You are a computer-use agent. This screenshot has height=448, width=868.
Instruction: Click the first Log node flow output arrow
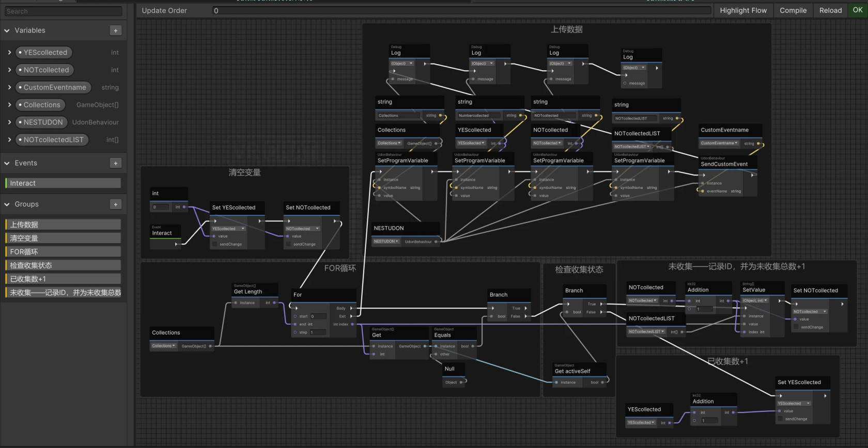[425, 64]
